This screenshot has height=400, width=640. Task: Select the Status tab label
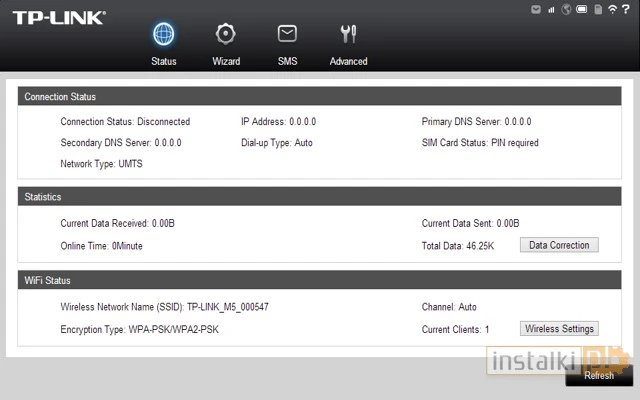click(x=164, y=61)
